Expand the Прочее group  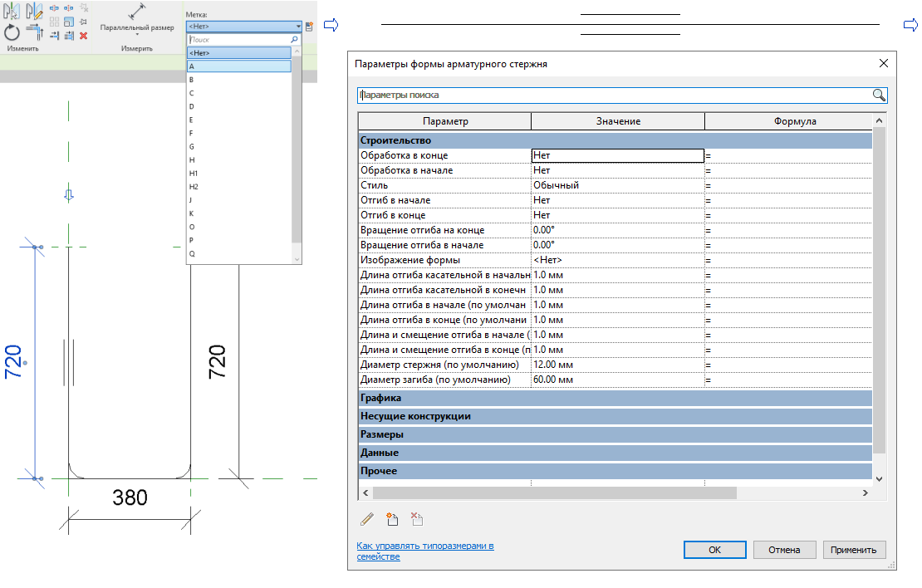[x=615, y=471]
